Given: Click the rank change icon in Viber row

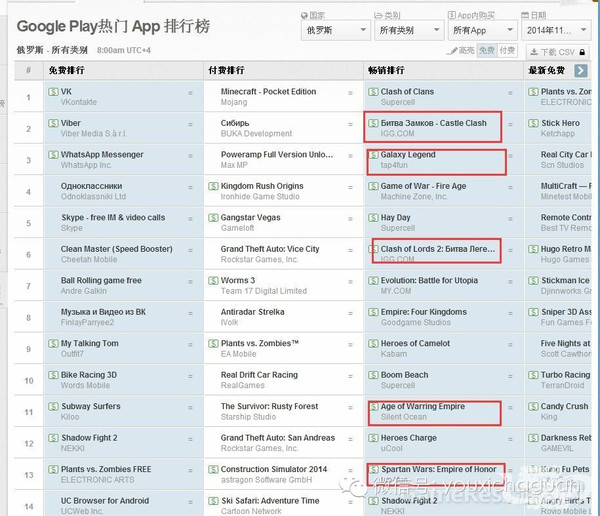Looking at the screenshot, I should tap(190, 124).
